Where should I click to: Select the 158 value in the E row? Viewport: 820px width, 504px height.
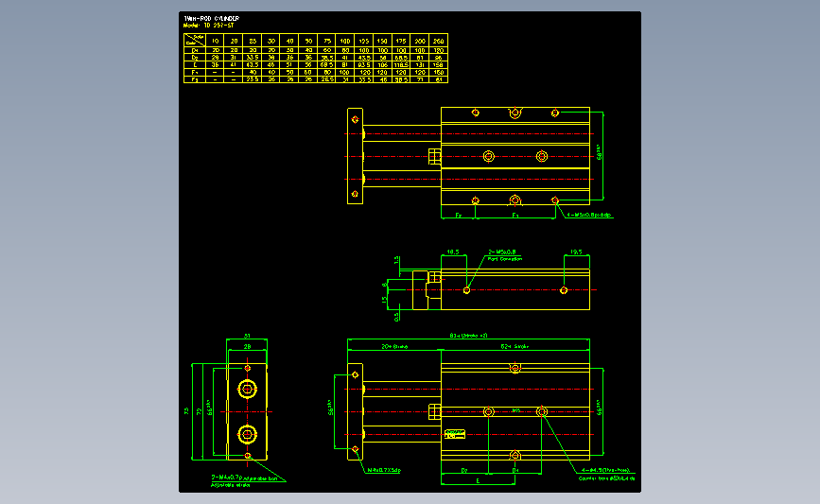click(x=438, y=65)
